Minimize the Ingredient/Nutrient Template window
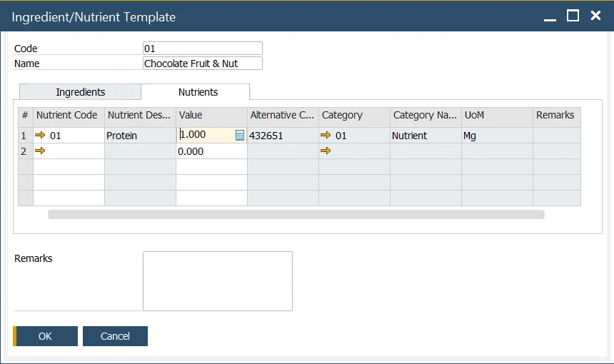This screenshot has width=614, height=364. click(x=549, y=16)
